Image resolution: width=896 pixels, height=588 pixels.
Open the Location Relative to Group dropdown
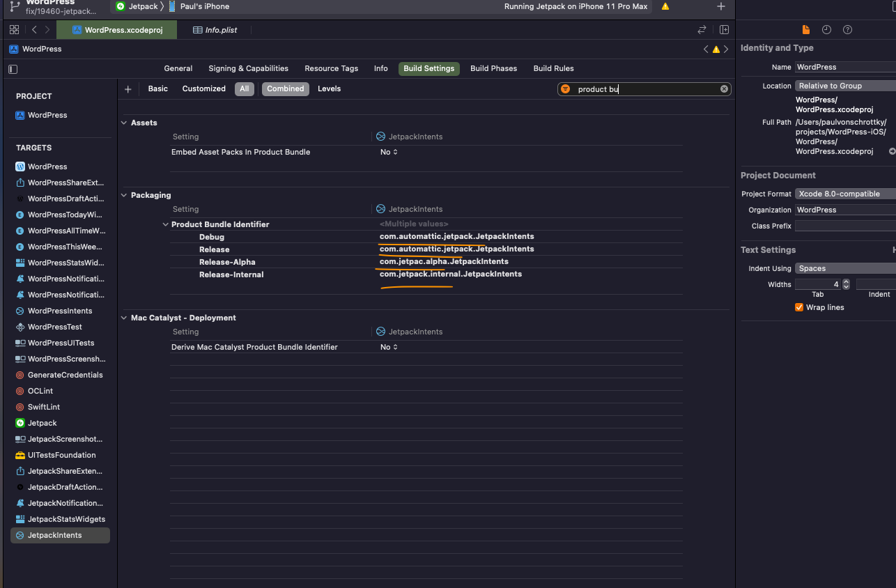point(845,86)
